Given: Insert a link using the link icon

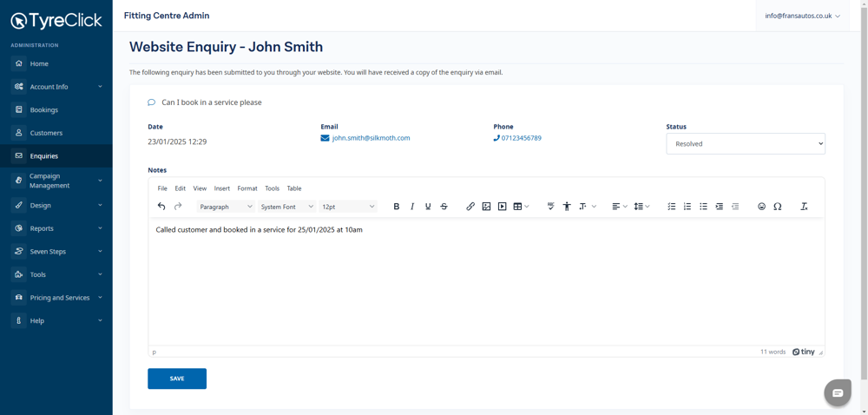Looking at the screenshot, I should click(x=470, y=207).
